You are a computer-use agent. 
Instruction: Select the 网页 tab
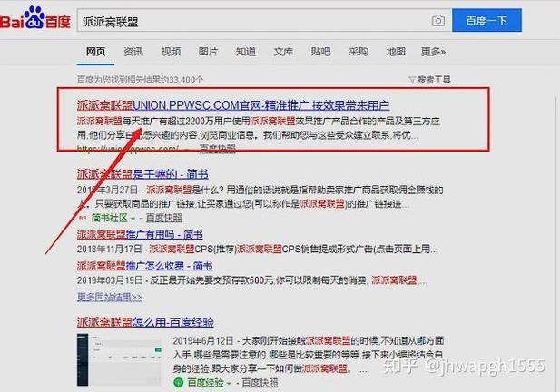[95, 52]
